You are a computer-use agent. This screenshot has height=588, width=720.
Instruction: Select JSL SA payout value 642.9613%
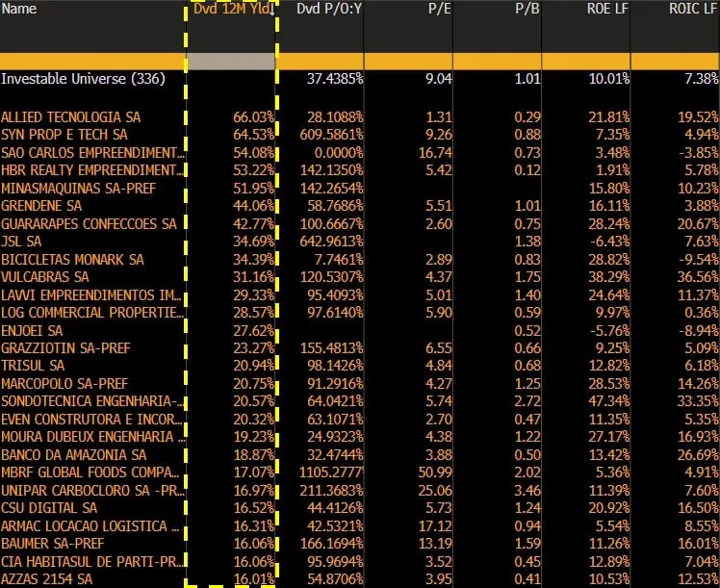[331, 241]
